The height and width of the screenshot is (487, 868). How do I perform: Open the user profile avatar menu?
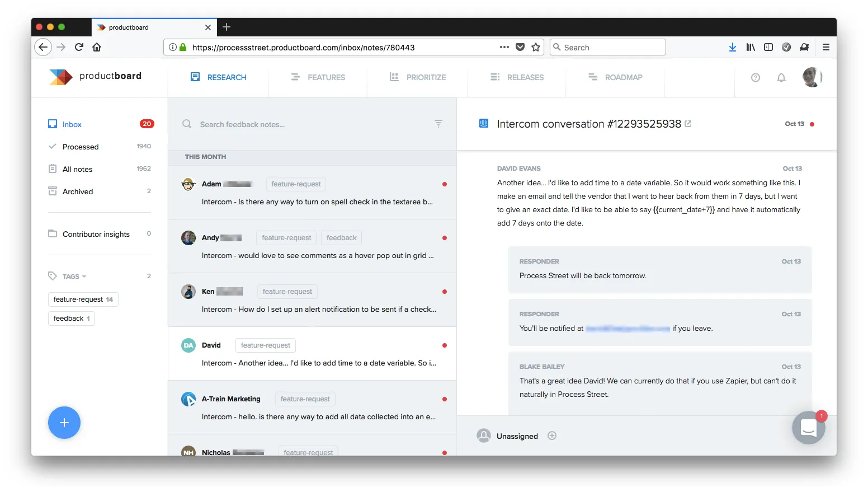pos(812,77)
